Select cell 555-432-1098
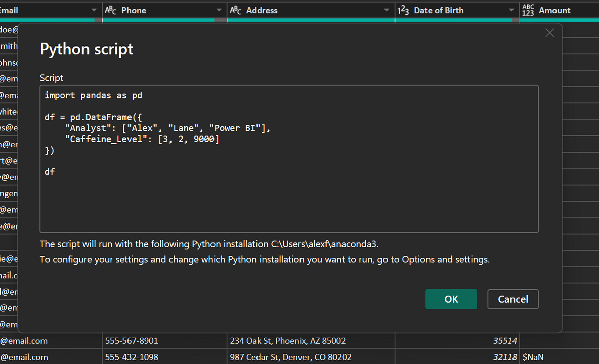 point(164,357)
